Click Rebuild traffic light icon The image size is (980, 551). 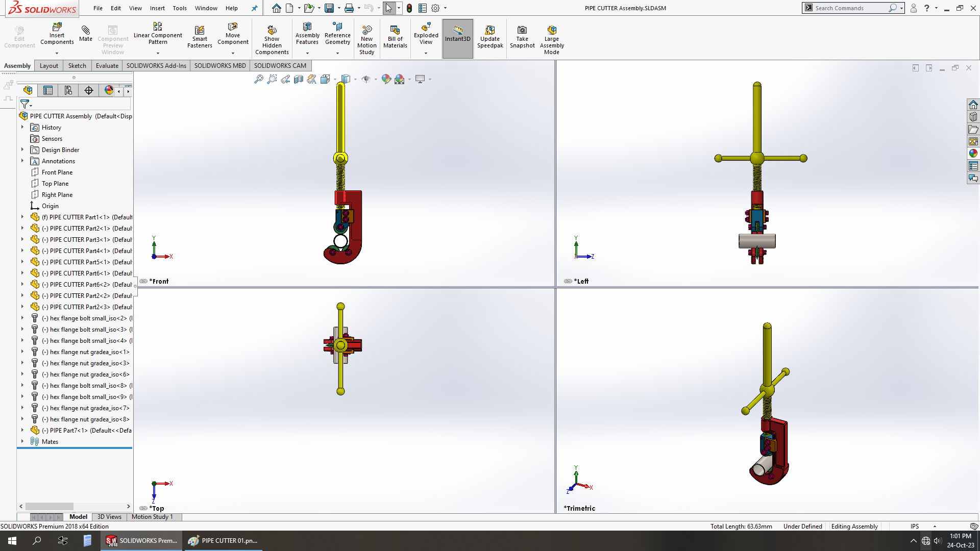409,8
